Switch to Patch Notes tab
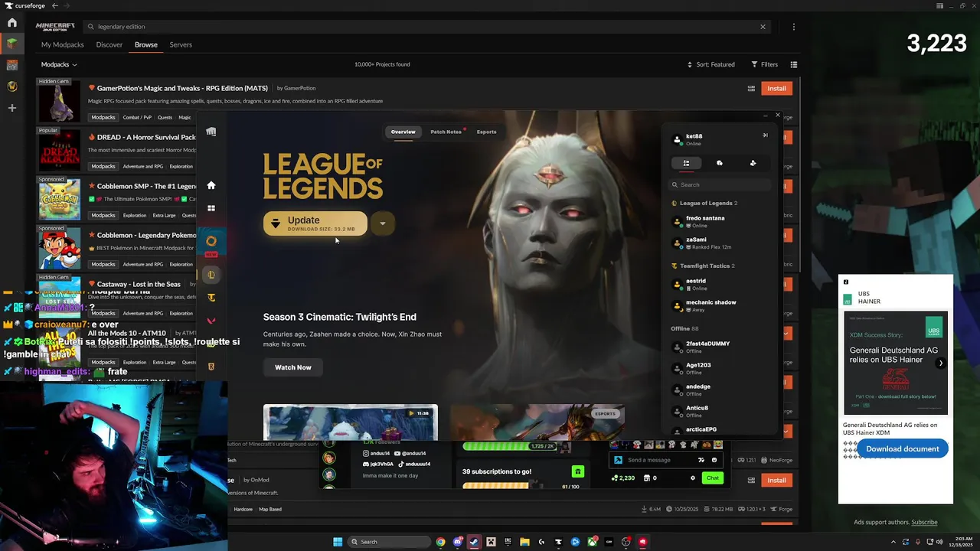Image resolution: width=980 pixels, height=551 pixels. [x=446, y=132]
